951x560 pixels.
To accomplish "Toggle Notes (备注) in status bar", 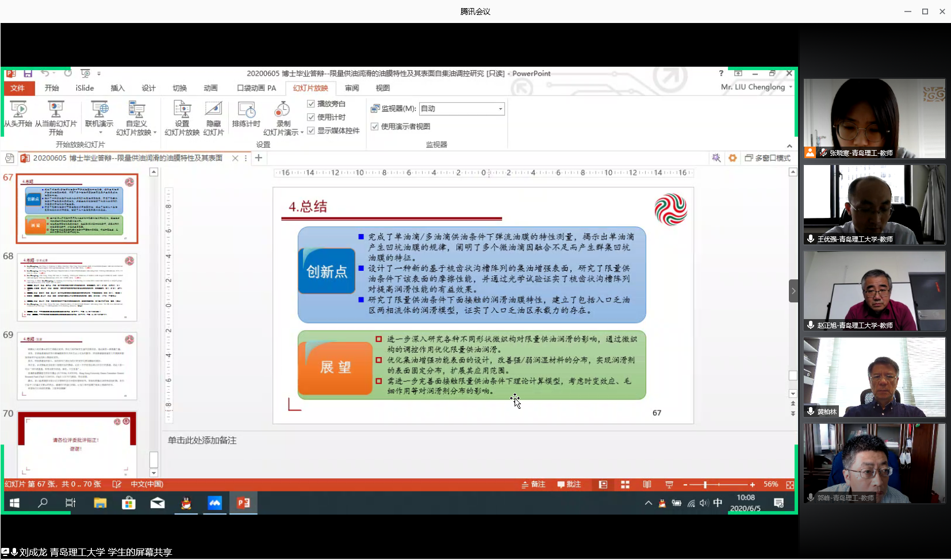I will pyautogui.click(x=533, y=485).
